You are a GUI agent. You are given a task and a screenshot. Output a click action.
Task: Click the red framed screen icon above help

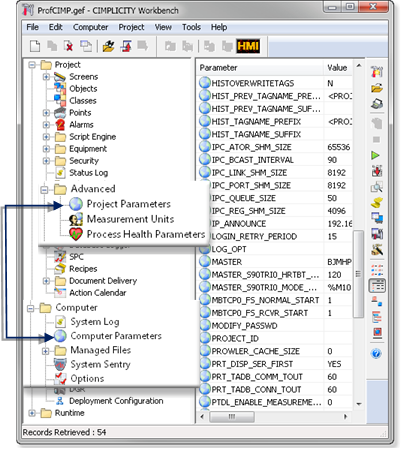(377, 332)
